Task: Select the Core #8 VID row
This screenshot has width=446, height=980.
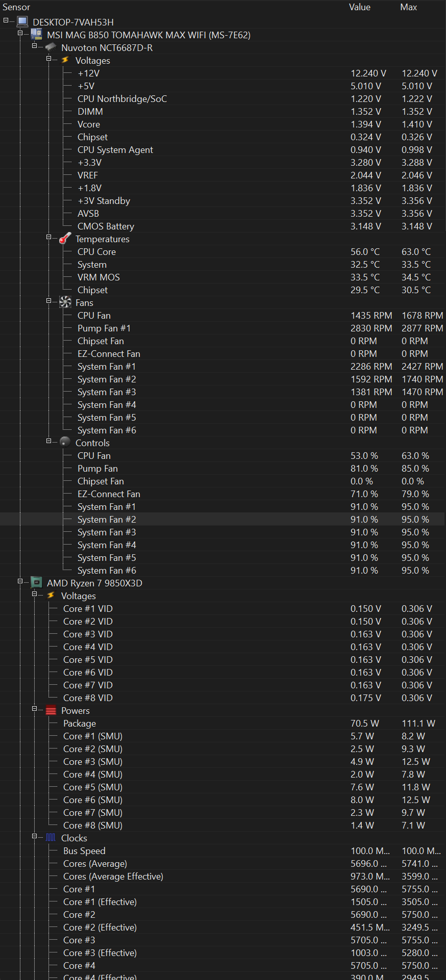Action: [223, 698]
